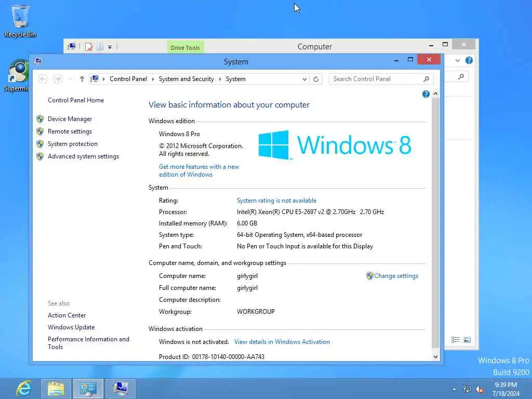Click the Device Manager shield icon

pos(40,119)
